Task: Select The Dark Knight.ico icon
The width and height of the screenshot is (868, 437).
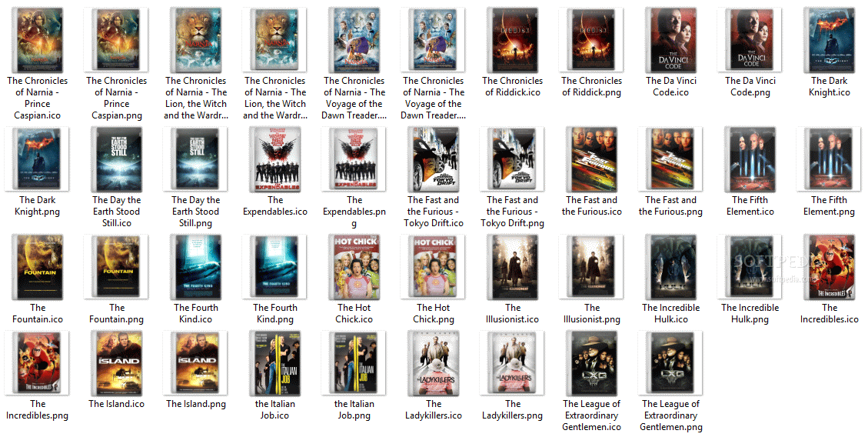Action: point(829,41)
